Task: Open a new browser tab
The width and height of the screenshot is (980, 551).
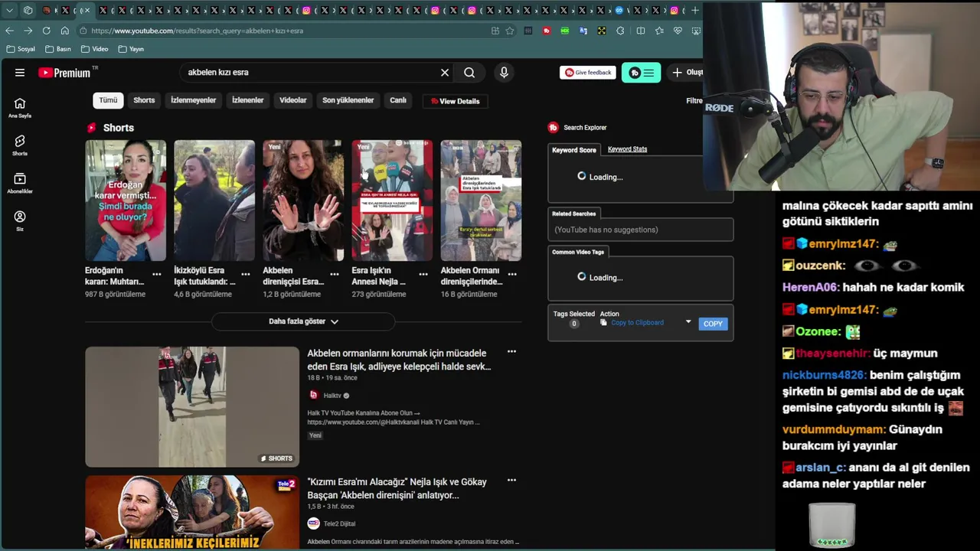Action: 694,10
